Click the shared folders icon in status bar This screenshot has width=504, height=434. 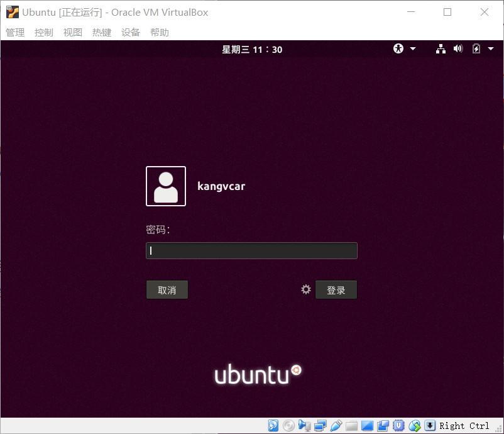[x=351, y=426]
